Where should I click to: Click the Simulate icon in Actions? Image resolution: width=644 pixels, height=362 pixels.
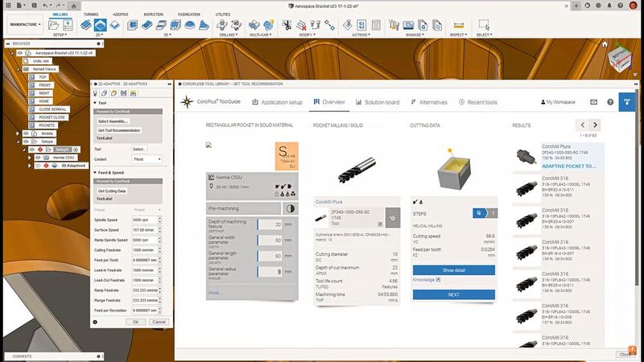tap(348, 25)
